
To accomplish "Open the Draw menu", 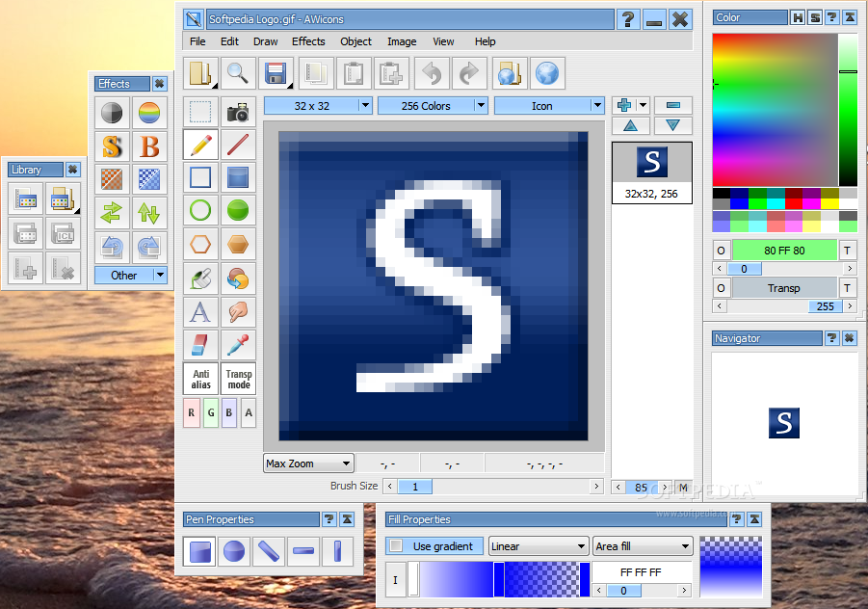I will pos(265,41).
